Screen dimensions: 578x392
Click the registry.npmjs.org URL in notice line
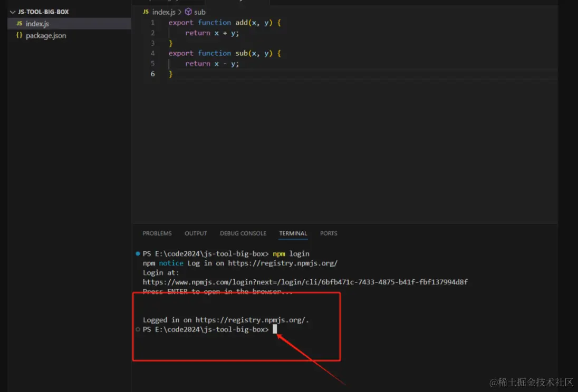tap(283, 263)
